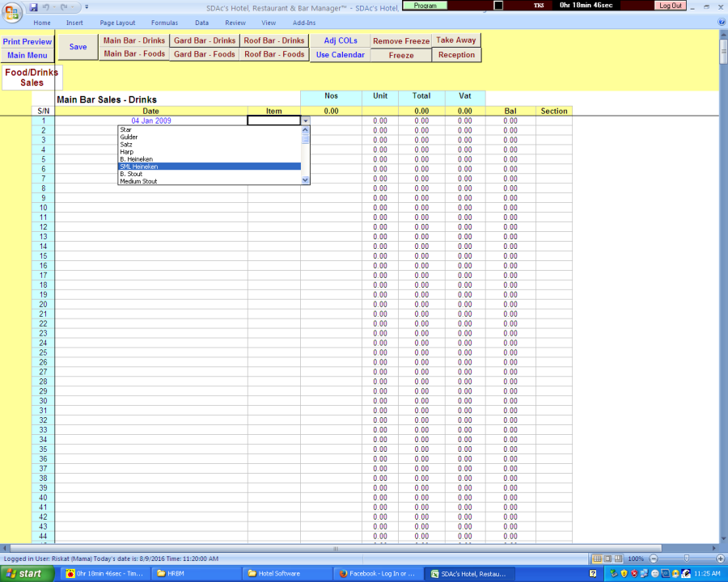Select Harp from the item list
The image size is (728, 582).
210,152
